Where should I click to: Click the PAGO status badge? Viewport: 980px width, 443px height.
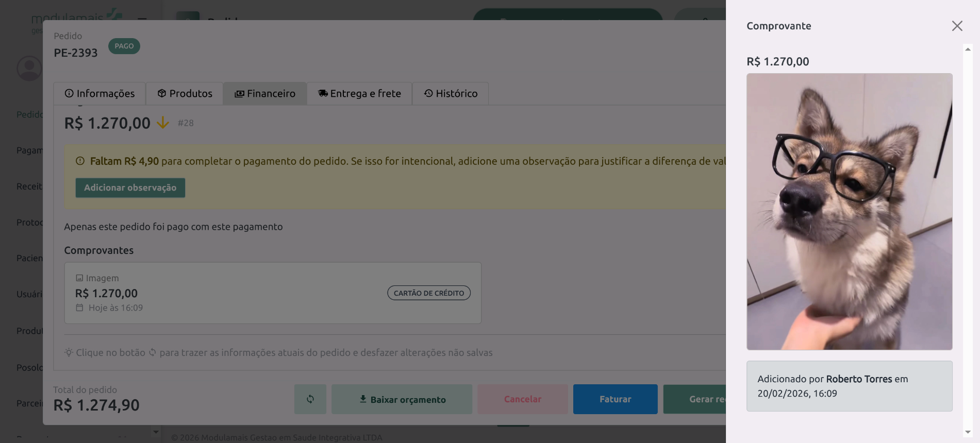click(x=124, y=46)
